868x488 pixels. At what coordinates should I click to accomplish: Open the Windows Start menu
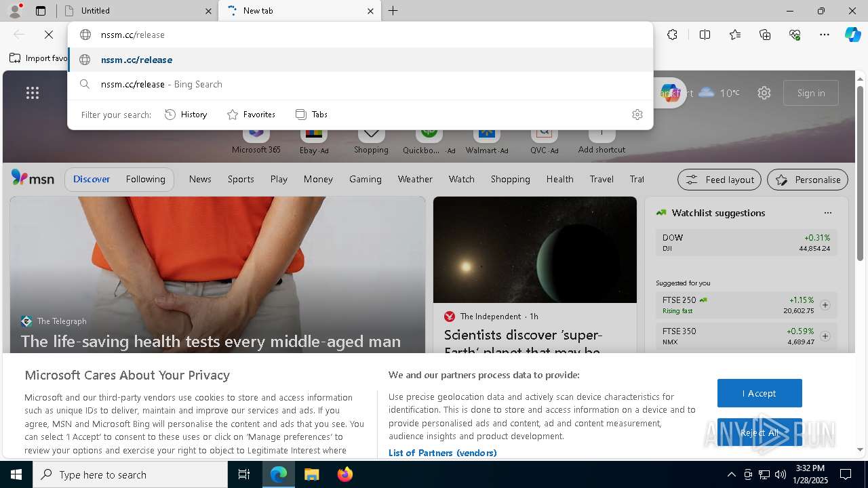pos(16,474)
